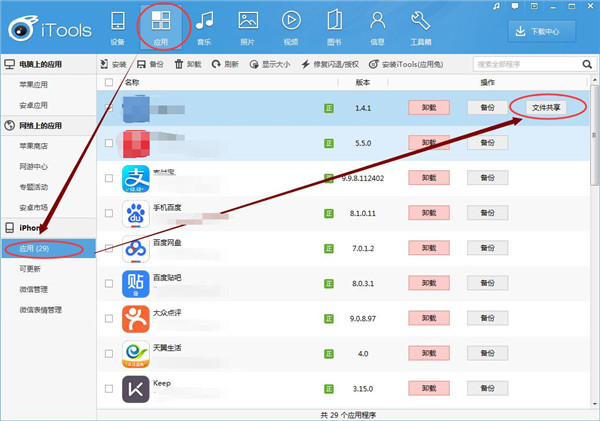
Task: Check the box for Keep
Action: [x=109, y=389]
